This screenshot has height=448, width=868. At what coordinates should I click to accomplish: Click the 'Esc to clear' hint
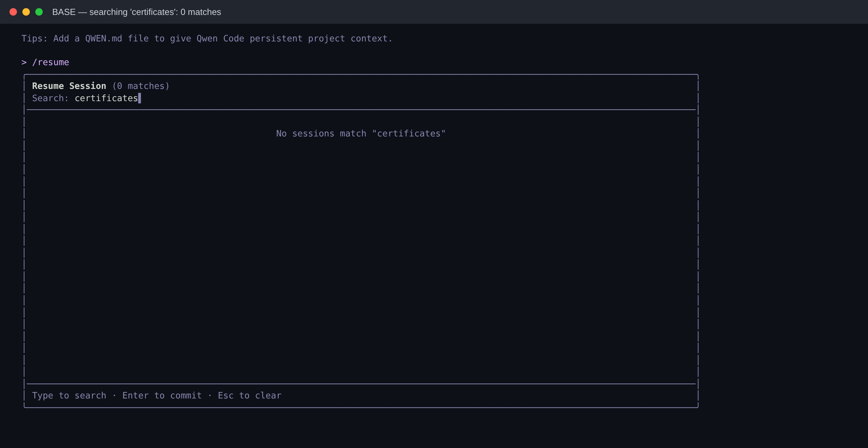pyautogui.click(x=250, y=395)
